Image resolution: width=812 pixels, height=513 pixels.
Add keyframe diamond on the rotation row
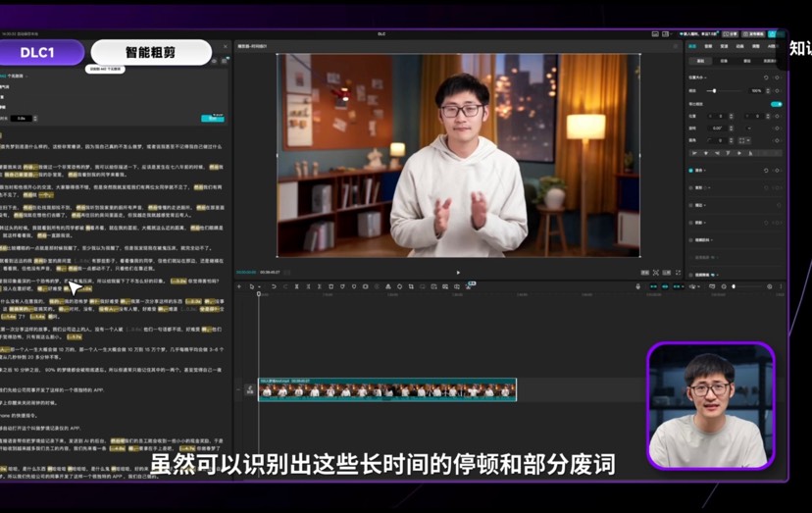pyautogui.click(x=777, y=128)
